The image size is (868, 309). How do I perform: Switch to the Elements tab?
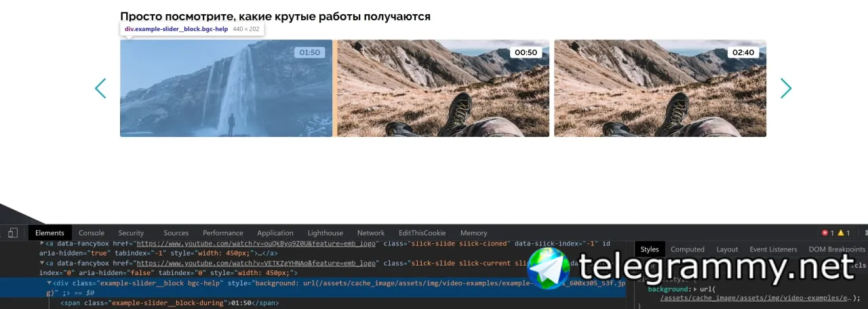click(50, 233)
